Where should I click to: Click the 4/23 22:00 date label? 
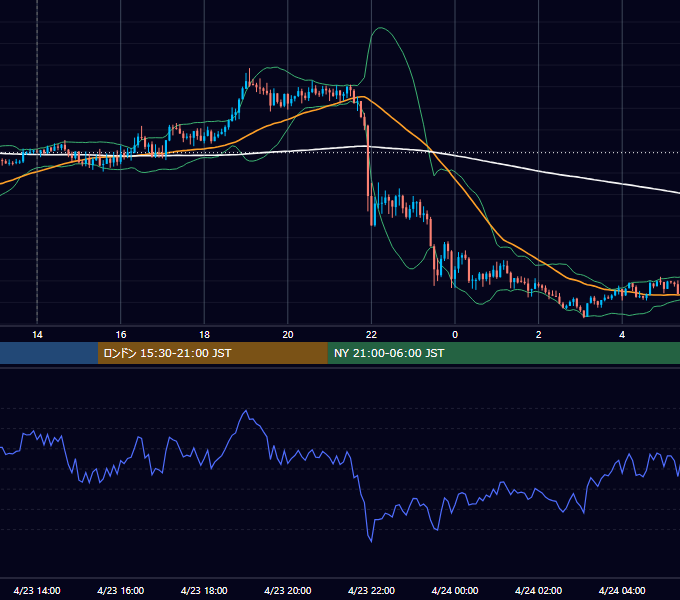pyautogui.click(x=371, y=590)
